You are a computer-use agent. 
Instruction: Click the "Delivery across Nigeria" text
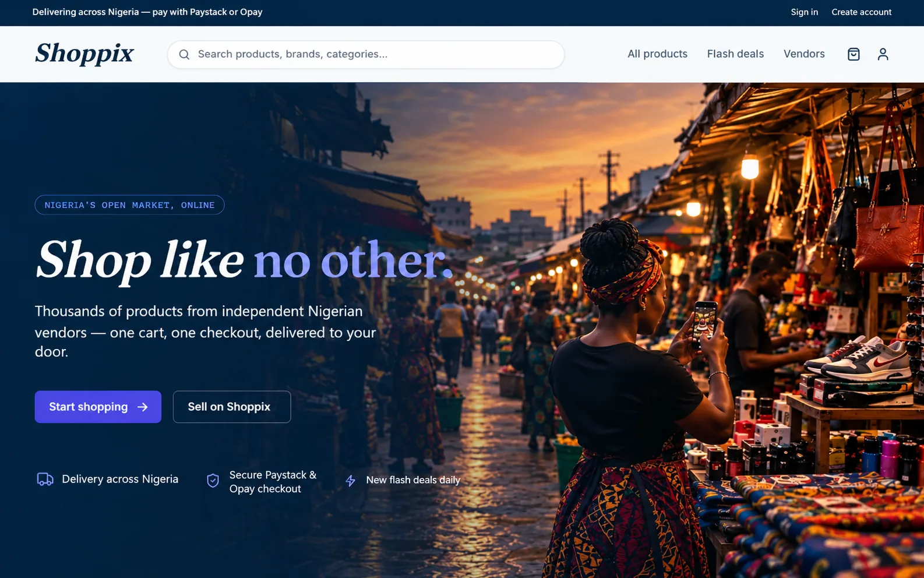[120, 479]
